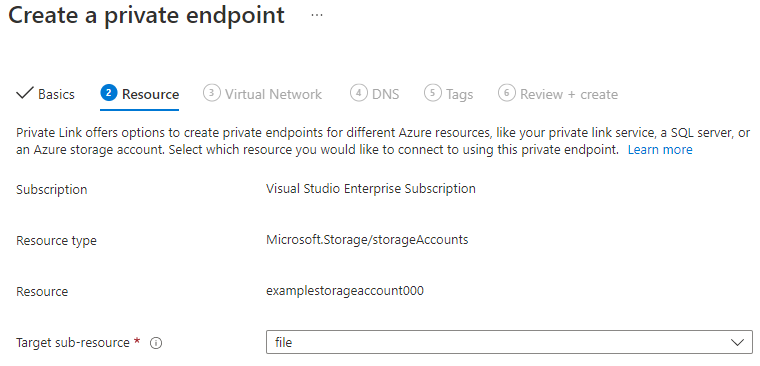Screen dimensions: 760x366
Task: Switch to the Tags tab
Action: (x=449, y=94)
